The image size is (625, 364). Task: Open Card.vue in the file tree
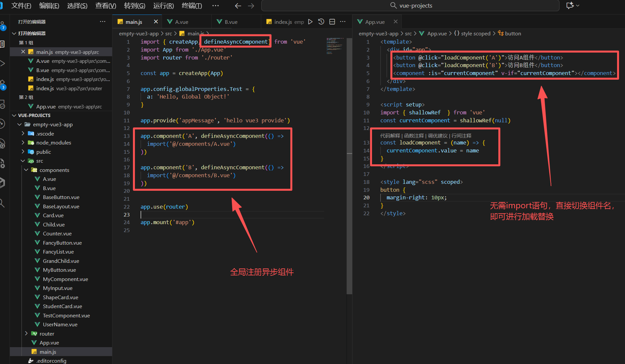[x=61, y=215]
